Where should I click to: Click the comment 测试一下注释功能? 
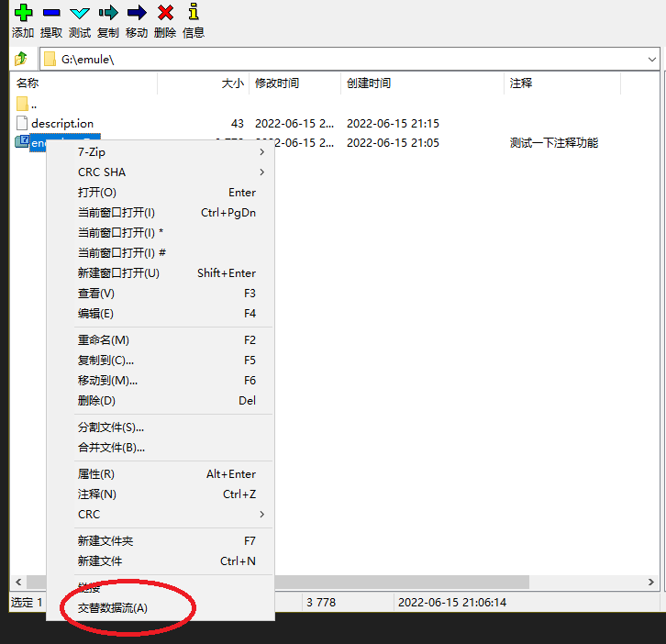[x=554, y=143]
